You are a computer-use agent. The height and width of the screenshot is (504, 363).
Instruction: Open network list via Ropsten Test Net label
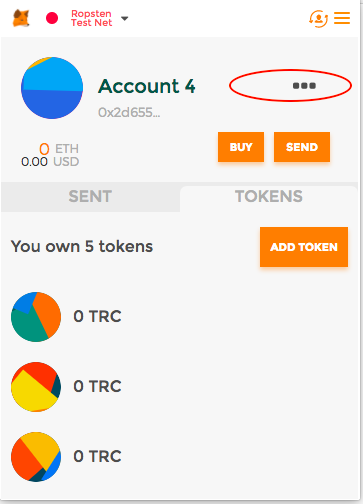(x=91, y=18)
